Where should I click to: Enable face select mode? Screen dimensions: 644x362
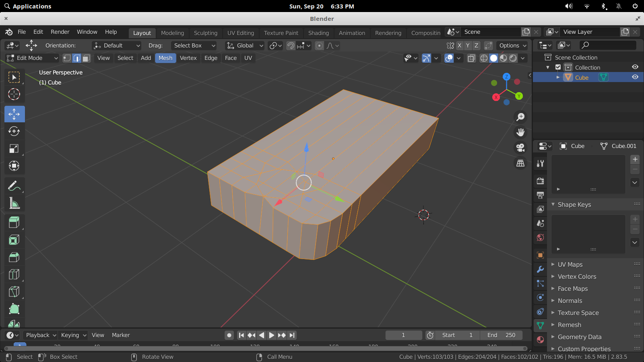point(86,58)
